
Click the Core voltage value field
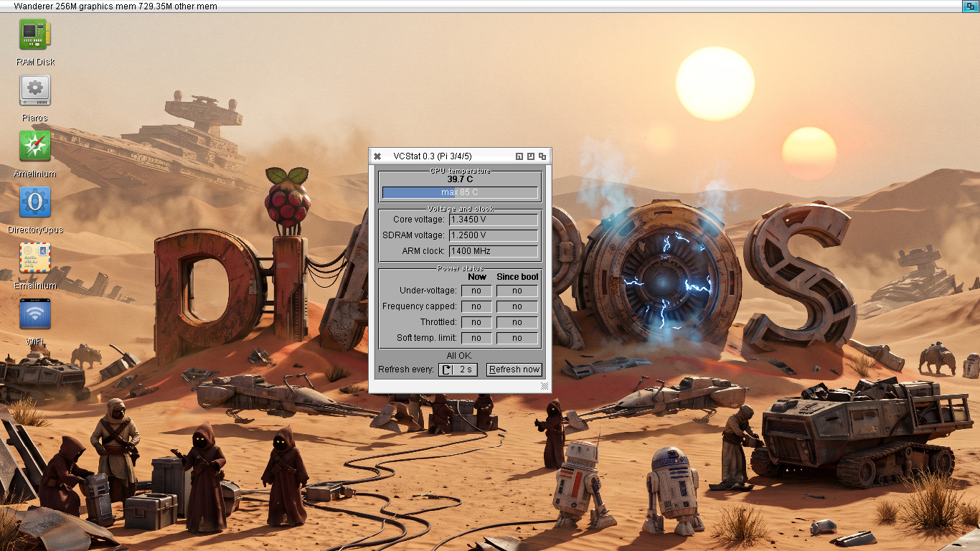[494, 220]
